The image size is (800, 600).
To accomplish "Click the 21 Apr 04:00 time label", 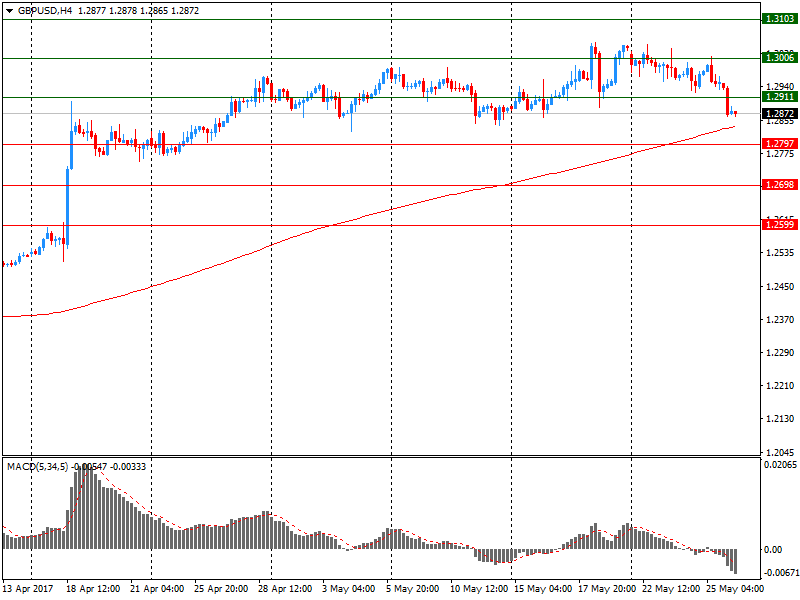I will [157, 588].
